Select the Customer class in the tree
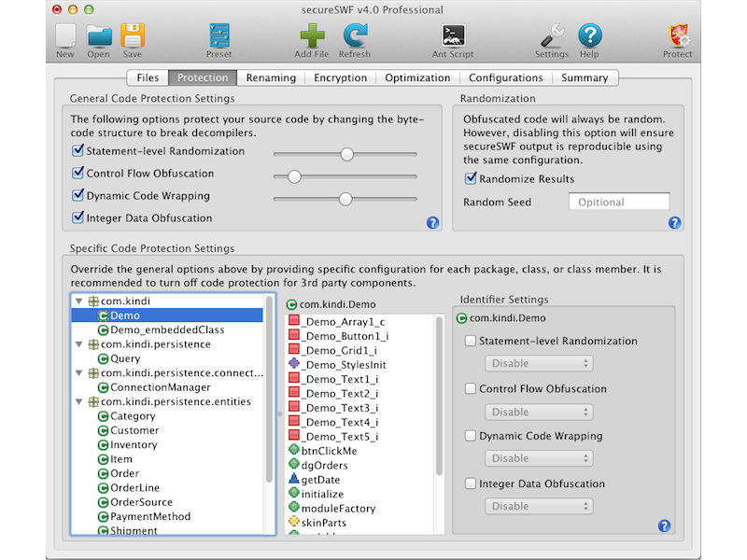This screenshot has width=747, height=560. pos(134,431)
